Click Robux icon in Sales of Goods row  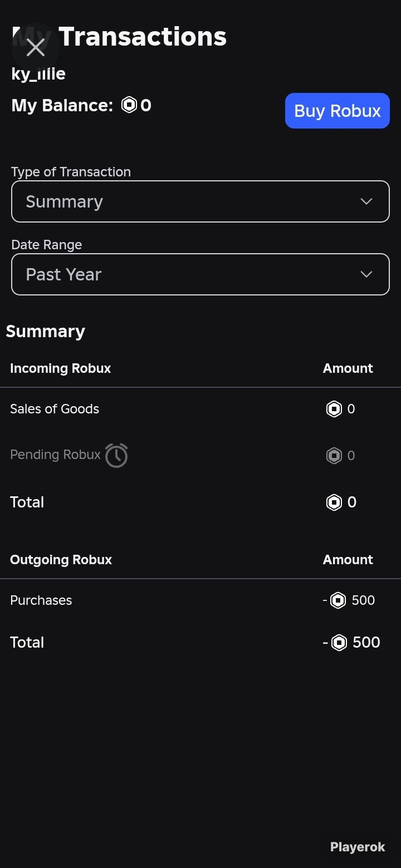click(334, 409)
